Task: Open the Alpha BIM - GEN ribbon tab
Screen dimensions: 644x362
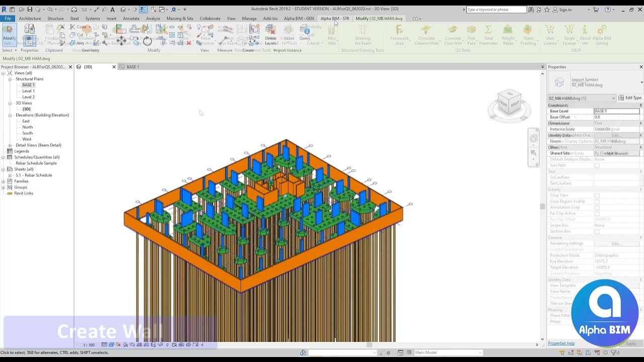Action: click(299, 19)
